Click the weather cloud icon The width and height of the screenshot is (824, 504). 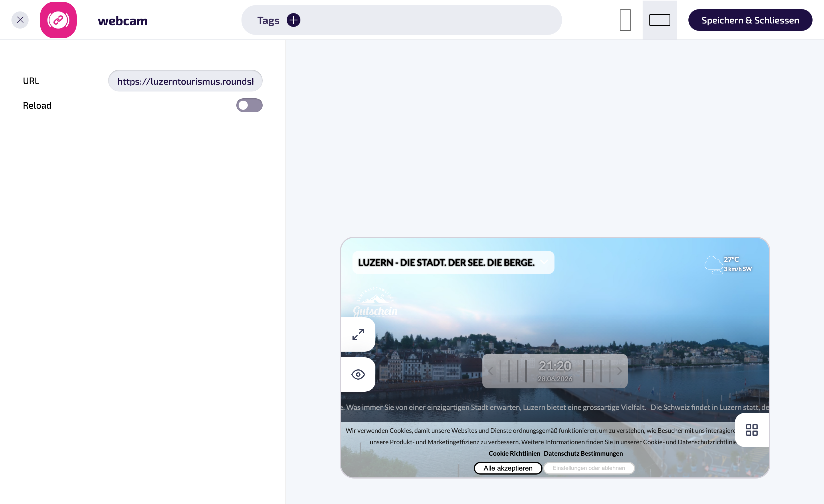[713, 265]
